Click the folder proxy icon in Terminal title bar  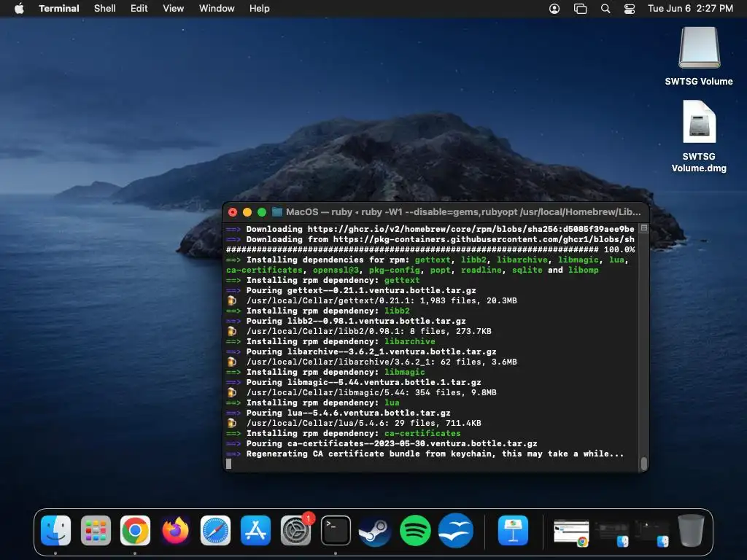(x=276, y=212)
